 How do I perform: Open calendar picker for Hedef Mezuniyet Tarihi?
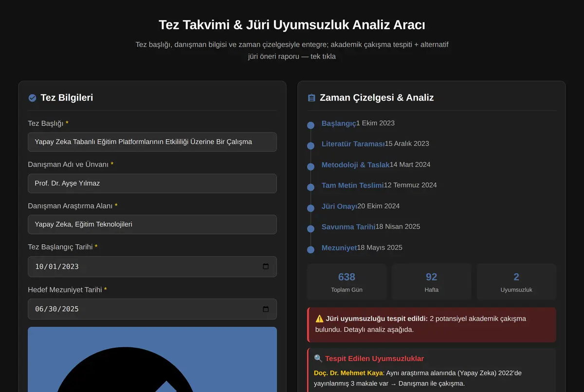click(266, 309)
